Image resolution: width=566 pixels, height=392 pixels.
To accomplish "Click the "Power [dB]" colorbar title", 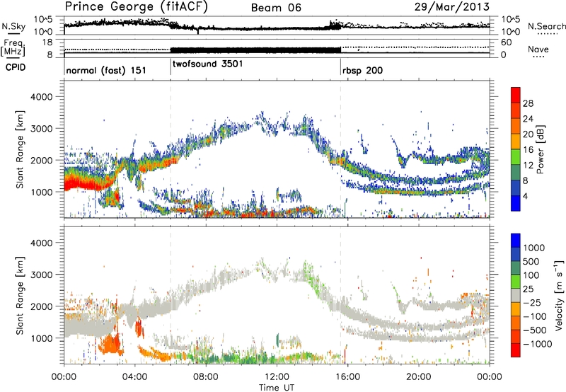I will 540,149.
